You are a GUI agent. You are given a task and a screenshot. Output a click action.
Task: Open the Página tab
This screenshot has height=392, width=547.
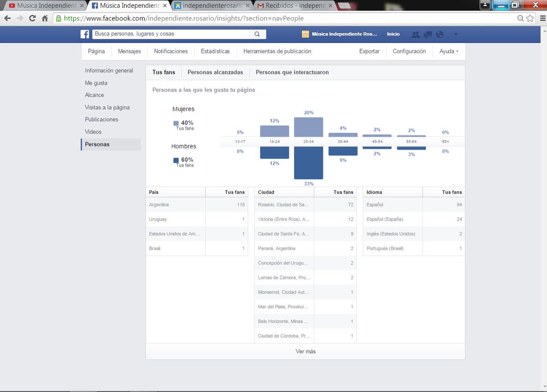tap(96, 51)
